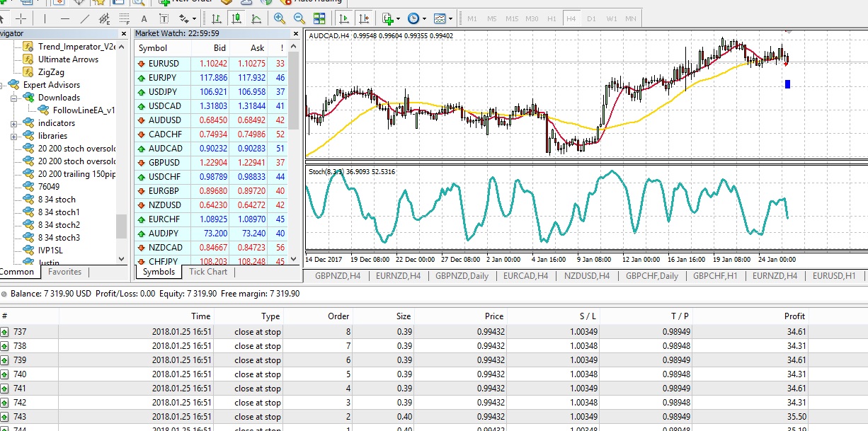868x431 pixels.
Task: Choose the trendline drawing tool
Action: point(85,19)
